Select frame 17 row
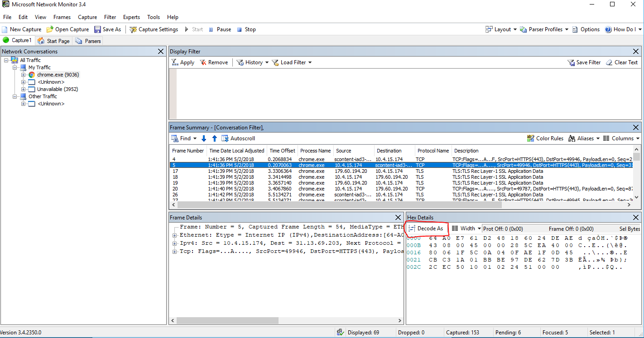 tap(401, 171)
